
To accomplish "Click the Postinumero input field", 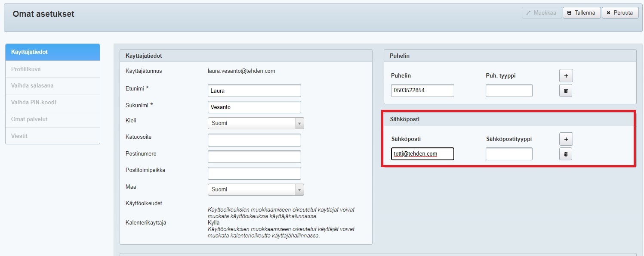I will pos(254,156).
